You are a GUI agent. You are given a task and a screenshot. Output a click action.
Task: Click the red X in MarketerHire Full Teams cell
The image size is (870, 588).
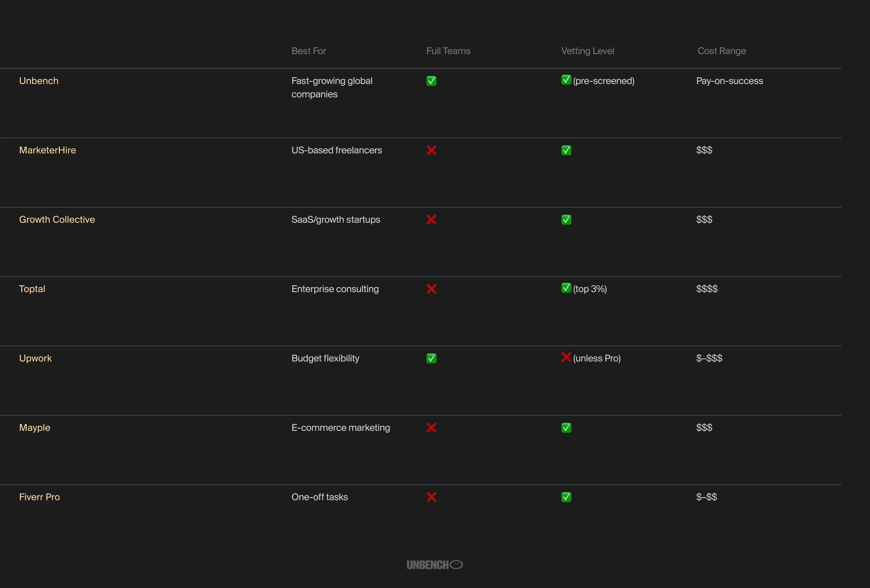431,150
